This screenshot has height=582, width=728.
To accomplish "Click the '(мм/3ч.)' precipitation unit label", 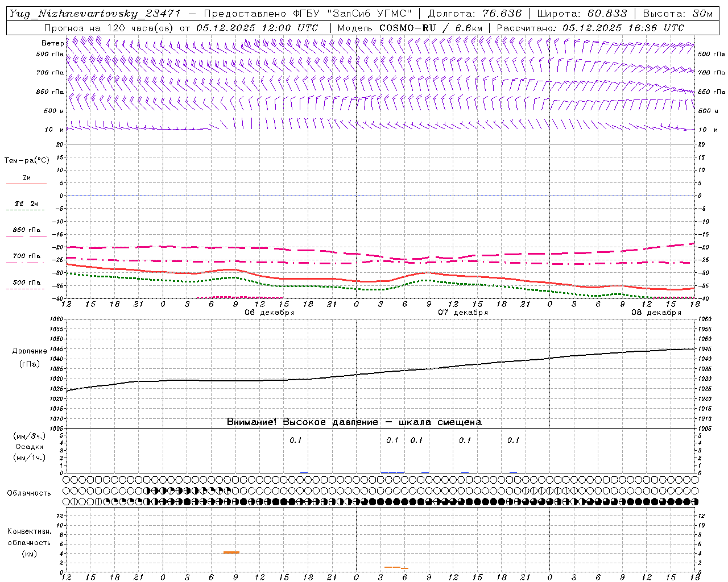I will pos(30,436).
